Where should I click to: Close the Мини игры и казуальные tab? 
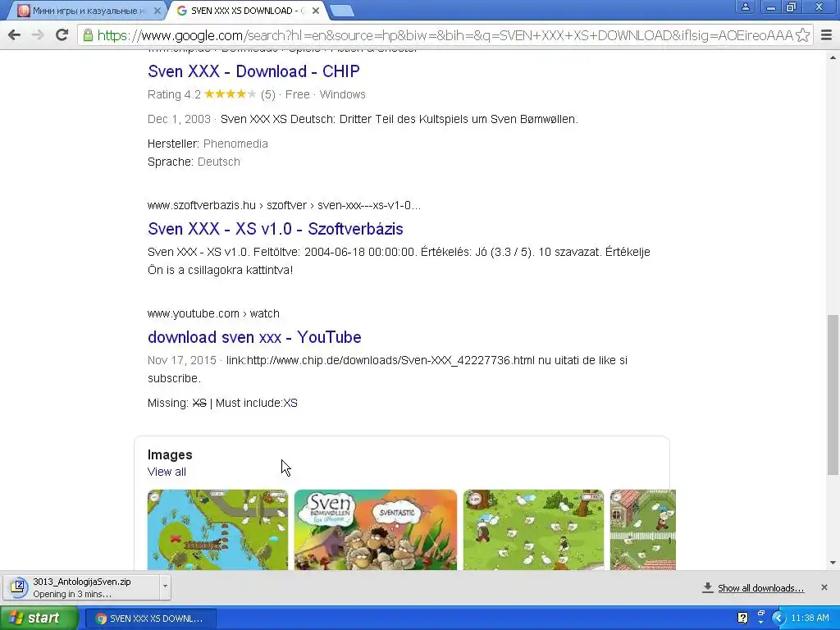tap(157, 10)
